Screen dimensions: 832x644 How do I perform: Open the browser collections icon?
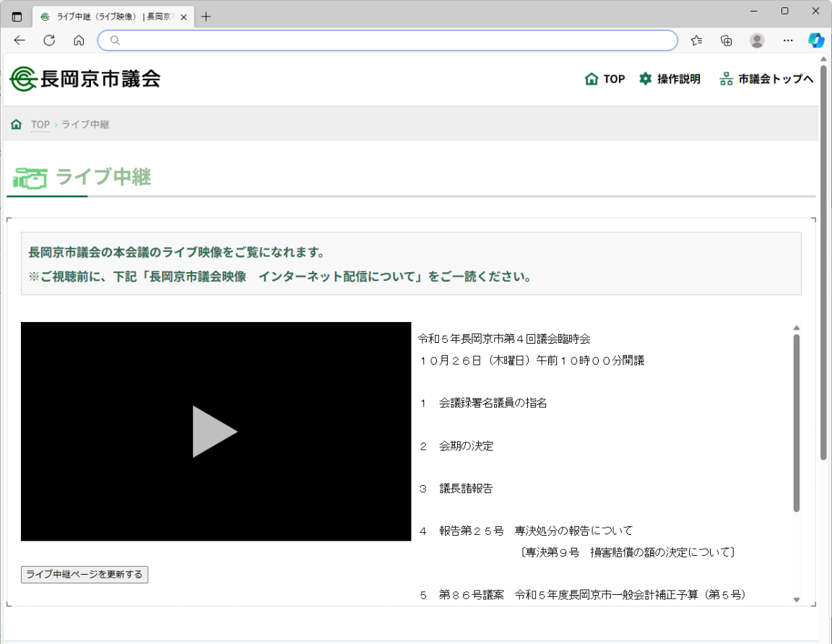[727, 40]
